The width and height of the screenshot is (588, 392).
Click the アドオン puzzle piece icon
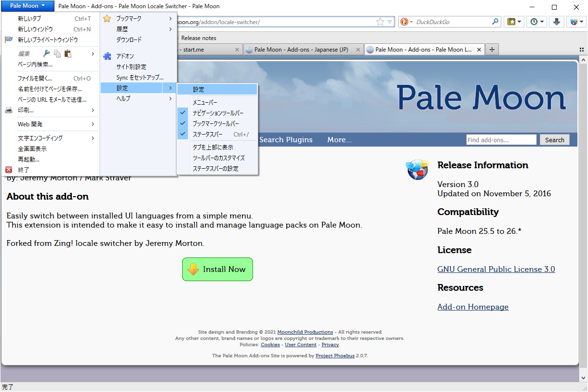pos(107,56)
